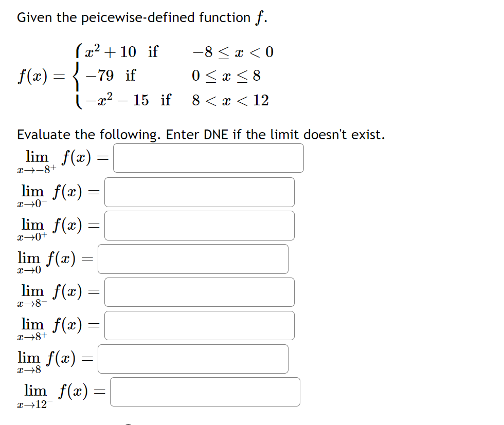Click the answer box for limit as x approaches -8 from right
Screen dimensions: 504x425
[208, 158]
